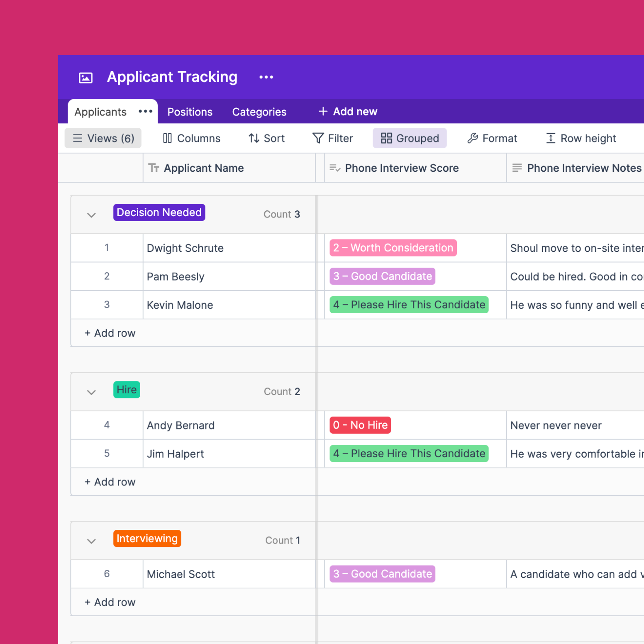Click the Phone Interview Score column header
The width and height of the screenshot is (644, 644).
(401, 168)
